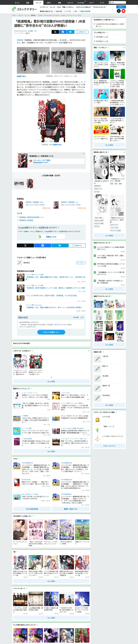This screenshot has width=138, height=644.
Task: Click the Comic Cmoa ad icon in the ad banner
Action: coord(31,161)
